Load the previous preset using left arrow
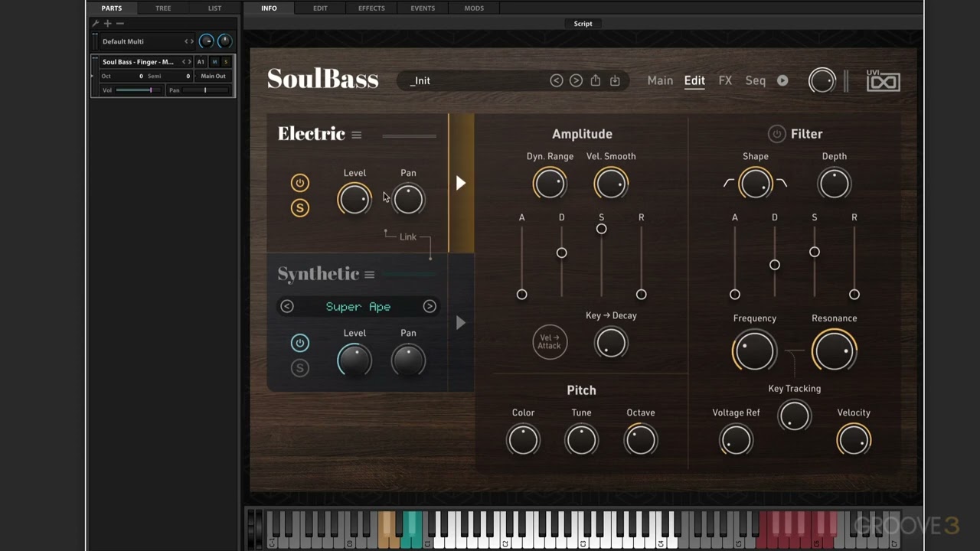The image size is (980, 551). (557, 80)
